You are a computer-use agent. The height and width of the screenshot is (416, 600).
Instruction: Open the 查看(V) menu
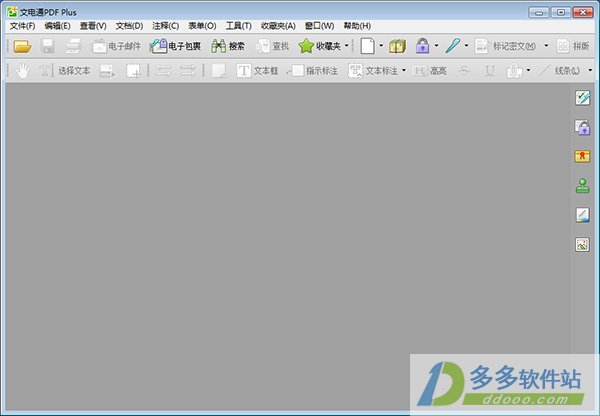coord(93,26)
